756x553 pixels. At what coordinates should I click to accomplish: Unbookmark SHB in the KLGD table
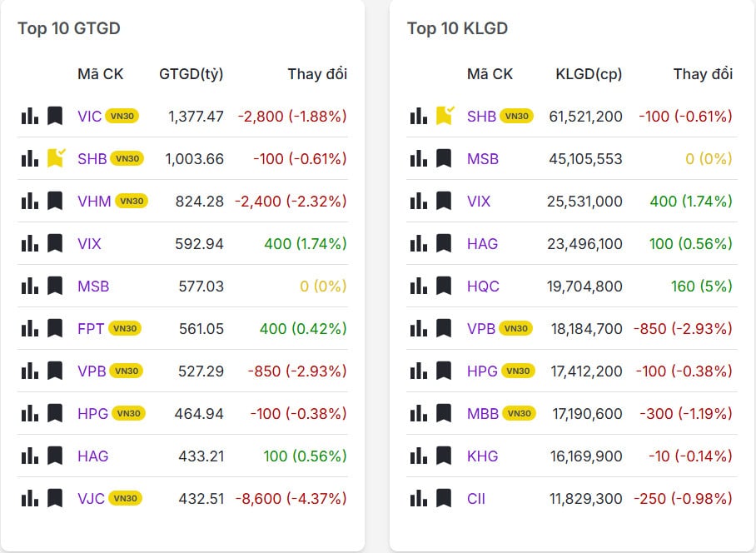[445, 116]
